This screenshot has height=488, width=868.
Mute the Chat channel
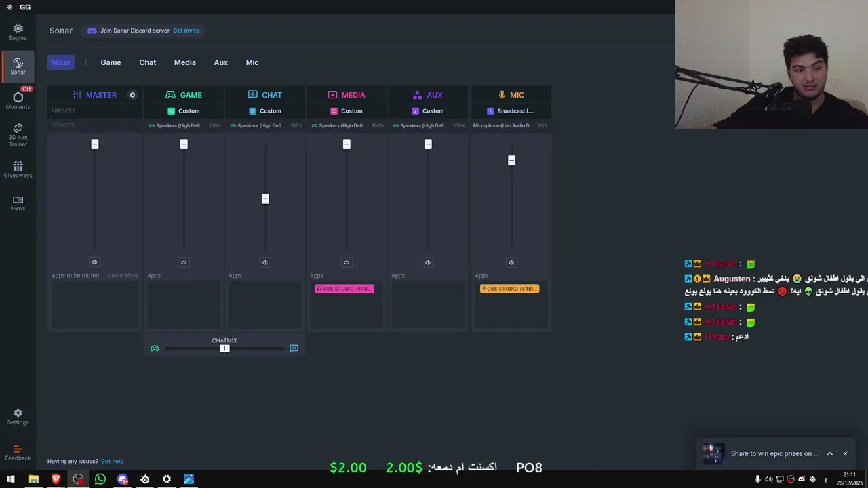(265, 262)
